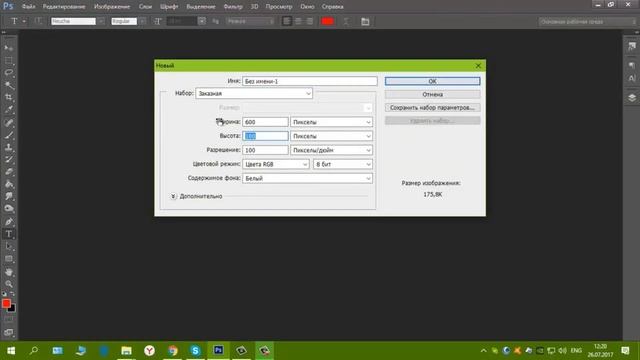
Task: Open resolution units Пикселы/дюйм dropdown
Action: [331, 150]
